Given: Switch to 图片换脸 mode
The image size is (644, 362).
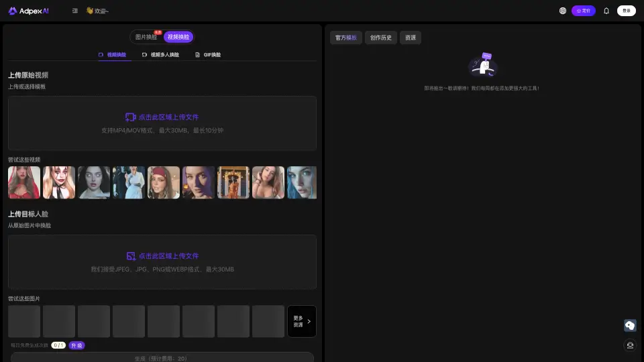Looking at the screenshot, I should (146, 37).
